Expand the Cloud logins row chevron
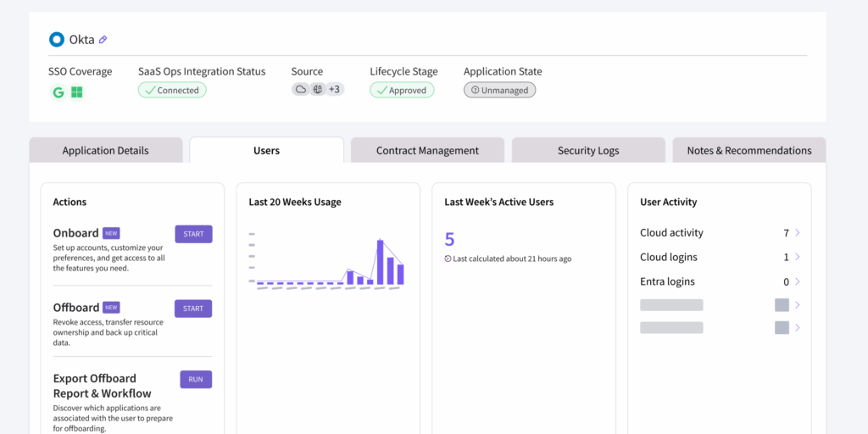The width and height of the screenshot is (868, 434). 798,257
